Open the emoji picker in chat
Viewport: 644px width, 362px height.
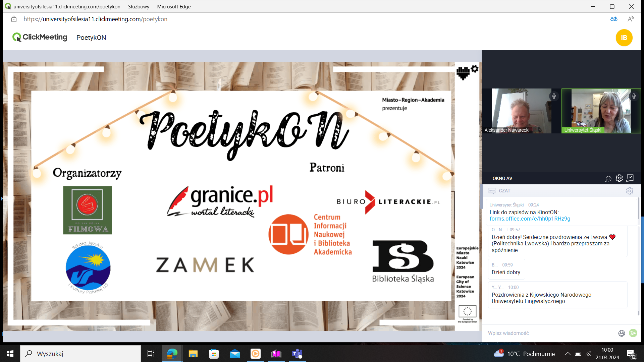coord(622,333)
